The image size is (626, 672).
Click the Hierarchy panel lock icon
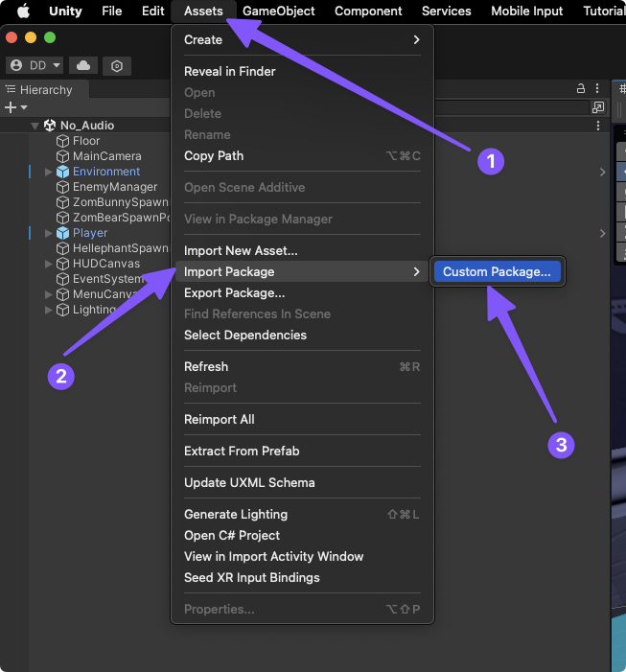coord(581,88)
